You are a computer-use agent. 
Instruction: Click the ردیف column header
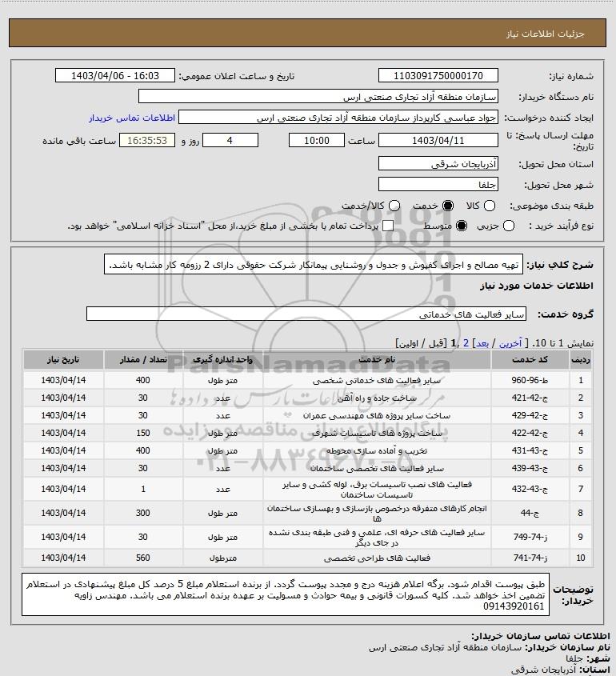pos(581,359)
